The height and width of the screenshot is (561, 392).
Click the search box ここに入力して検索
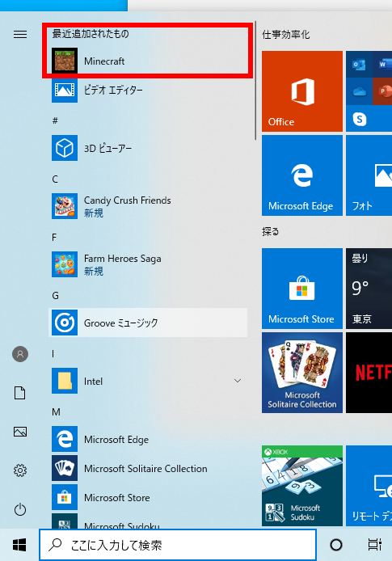click(x=178, y=545)
